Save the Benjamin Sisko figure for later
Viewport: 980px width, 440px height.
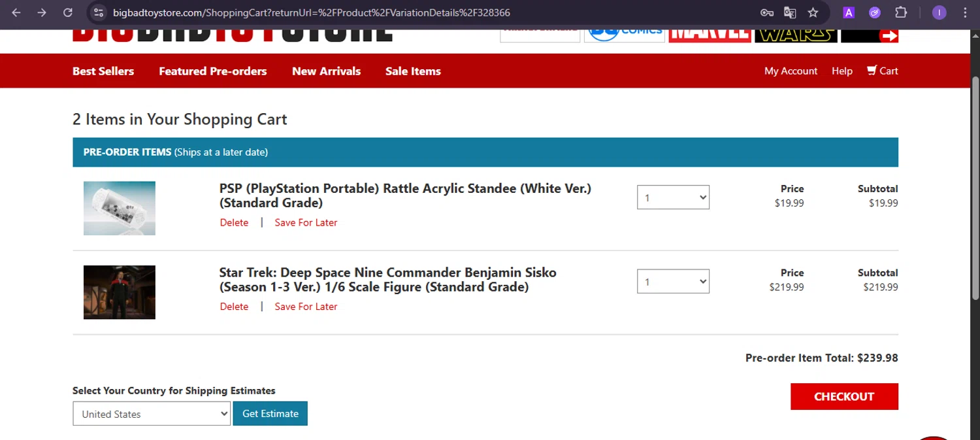(x=306, y=307)
